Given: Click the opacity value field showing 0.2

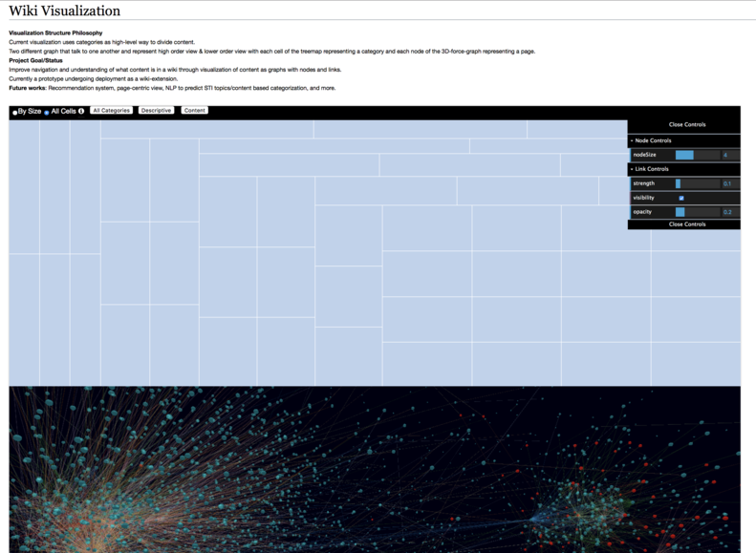Looking at the screenshot, I should click(730, 212).
